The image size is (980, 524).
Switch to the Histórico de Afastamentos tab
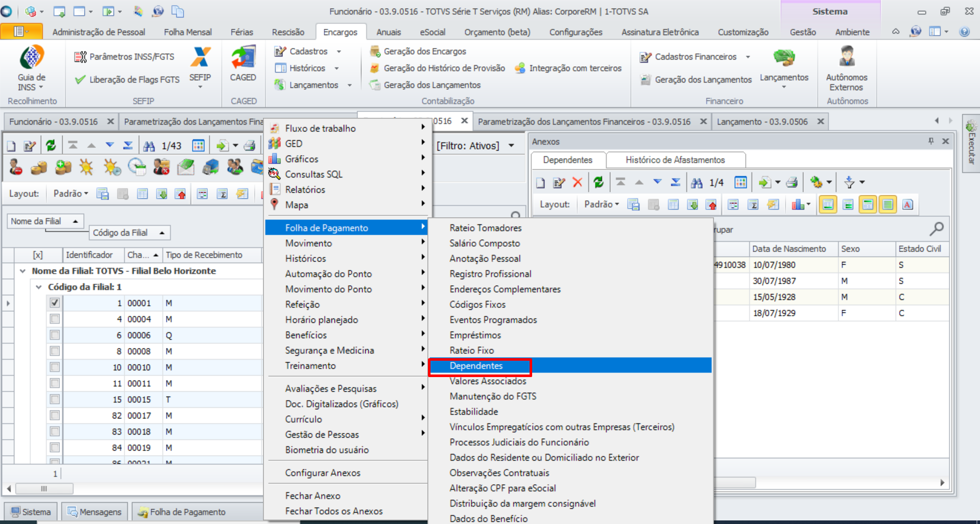pos(675,160)
